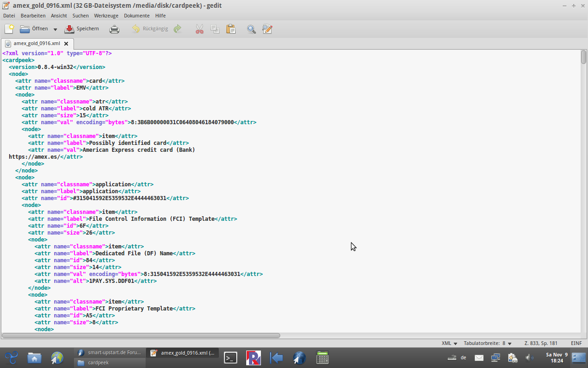Open the Bearbeiten menu

33,16
